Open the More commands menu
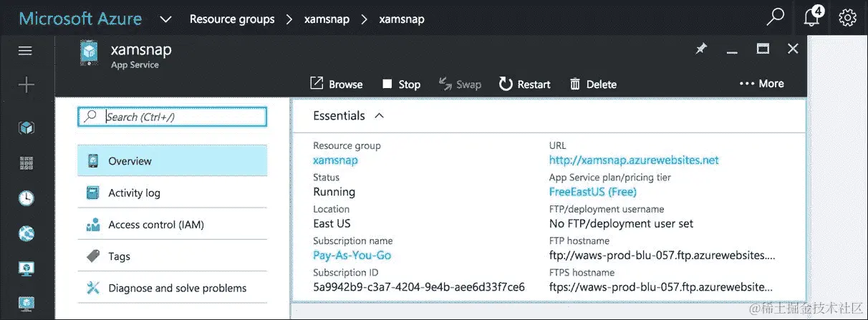This screenshot has width=868, height=320. pyautogui.click(x=761, y=84)
